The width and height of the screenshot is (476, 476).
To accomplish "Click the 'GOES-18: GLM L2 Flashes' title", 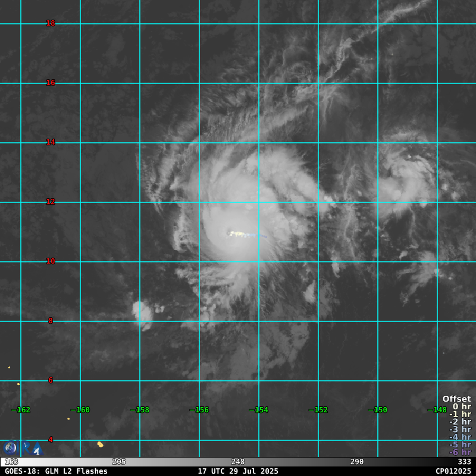I will 56,471.
